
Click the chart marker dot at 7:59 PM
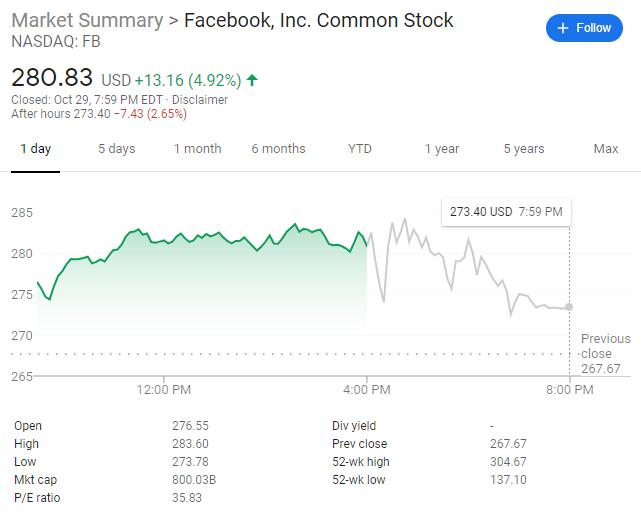(569, 307)
